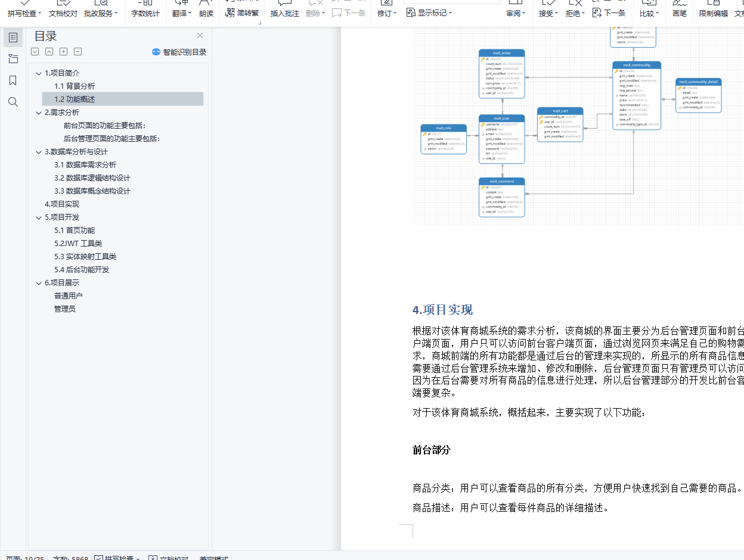Viewport: 744px width, 560px height.
Task: Open the chapter navigation icon in left sidebar
Action: pos(13,59)
